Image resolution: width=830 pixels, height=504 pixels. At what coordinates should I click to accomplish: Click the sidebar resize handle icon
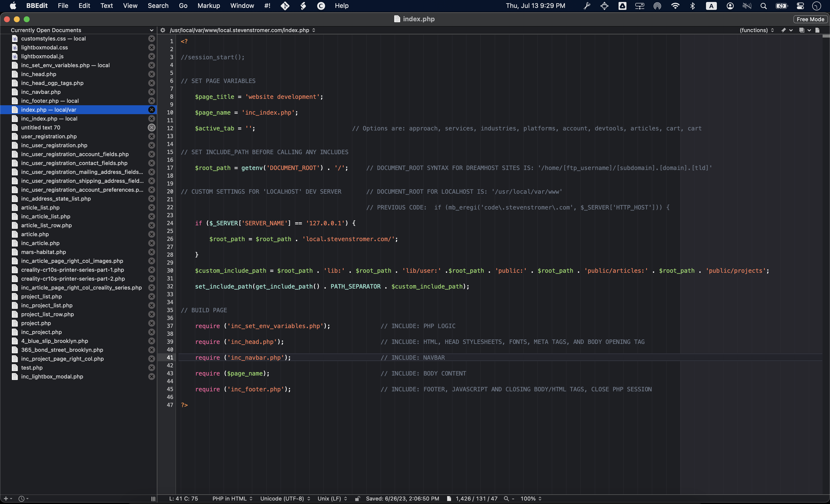click(x=153, y=499)
